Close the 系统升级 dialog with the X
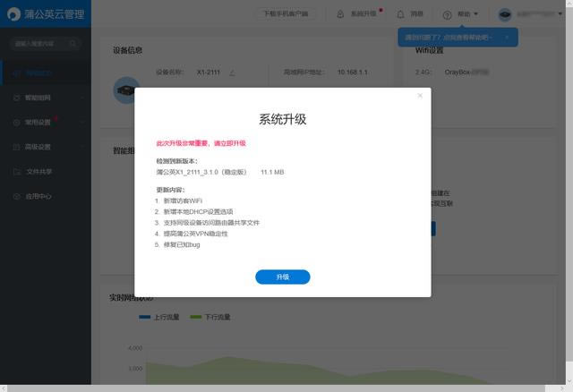 pyautogui.click(x=420, y=96)
